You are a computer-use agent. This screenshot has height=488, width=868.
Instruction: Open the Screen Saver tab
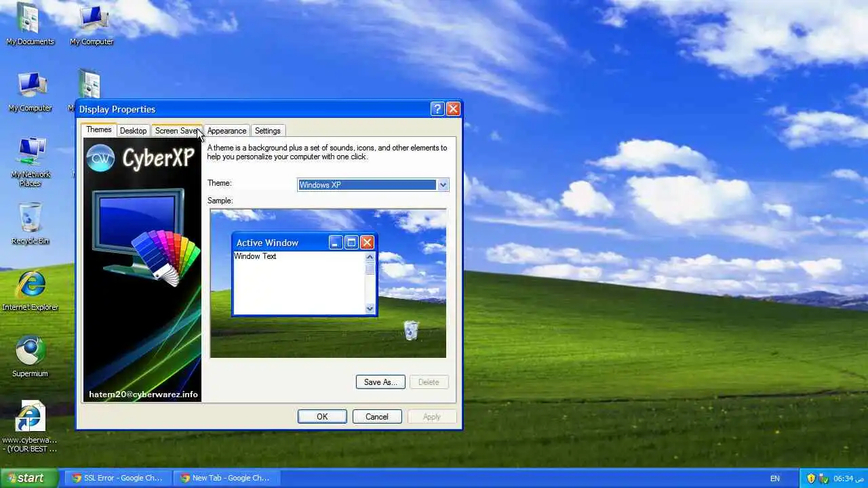tap(177, 131)
